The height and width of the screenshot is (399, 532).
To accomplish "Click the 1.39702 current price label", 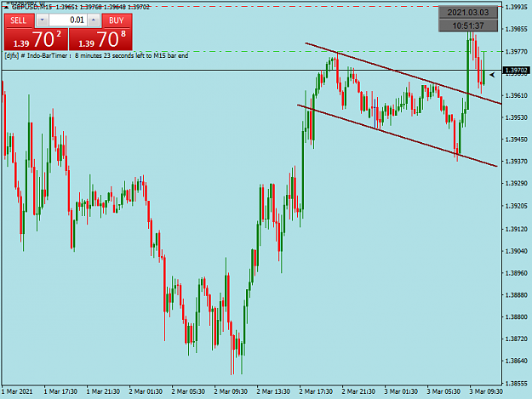I will 516,71.
